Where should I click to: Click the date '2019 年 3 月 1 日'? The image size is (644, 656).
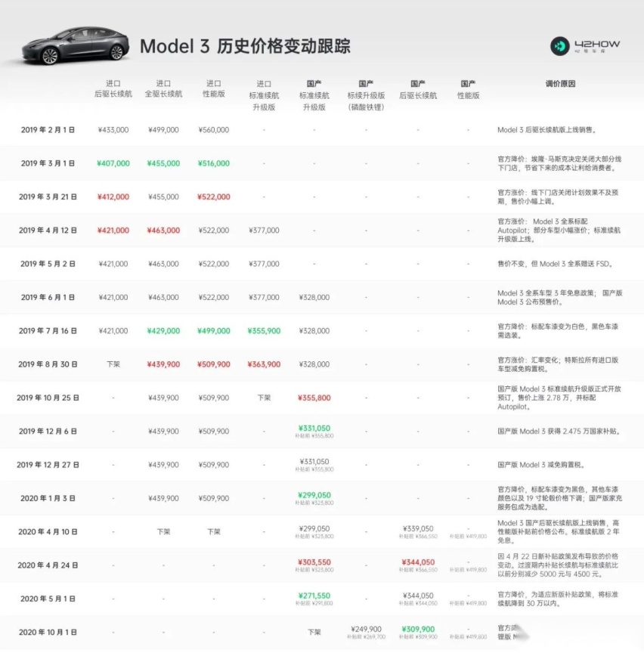tap(48, 163)
